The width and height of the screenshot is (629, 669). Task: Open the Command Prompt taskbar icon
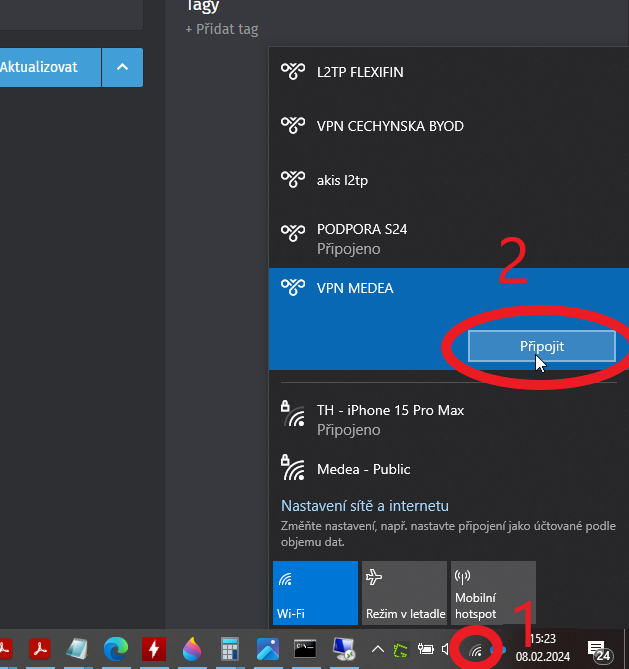pos(306,649)
